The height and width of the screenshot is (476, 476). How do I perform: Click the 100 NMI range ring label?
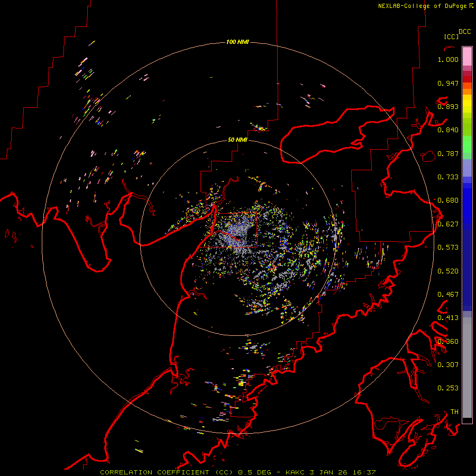(237, 42)
